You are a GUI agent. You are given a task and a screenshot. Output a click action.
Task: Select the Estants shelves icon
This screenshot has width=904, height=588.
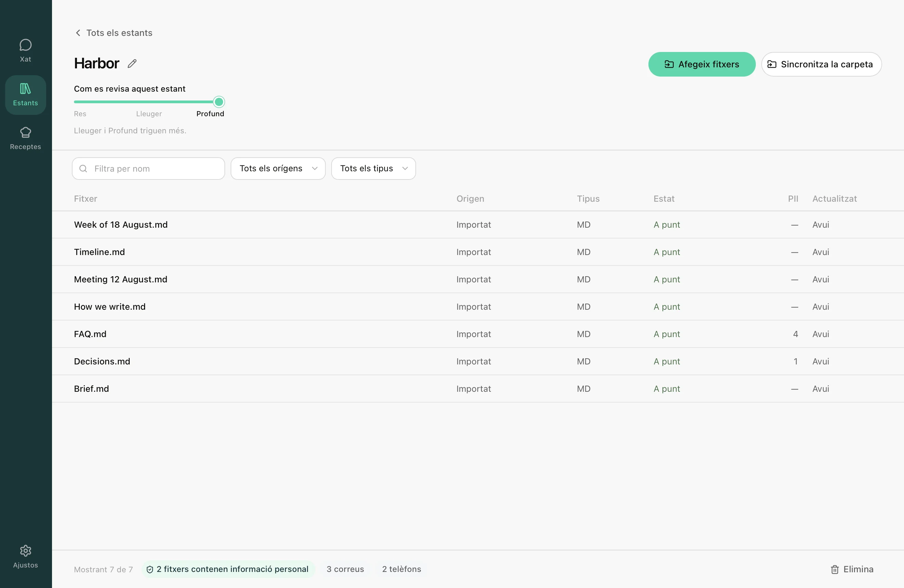click(x=25, y=89)
